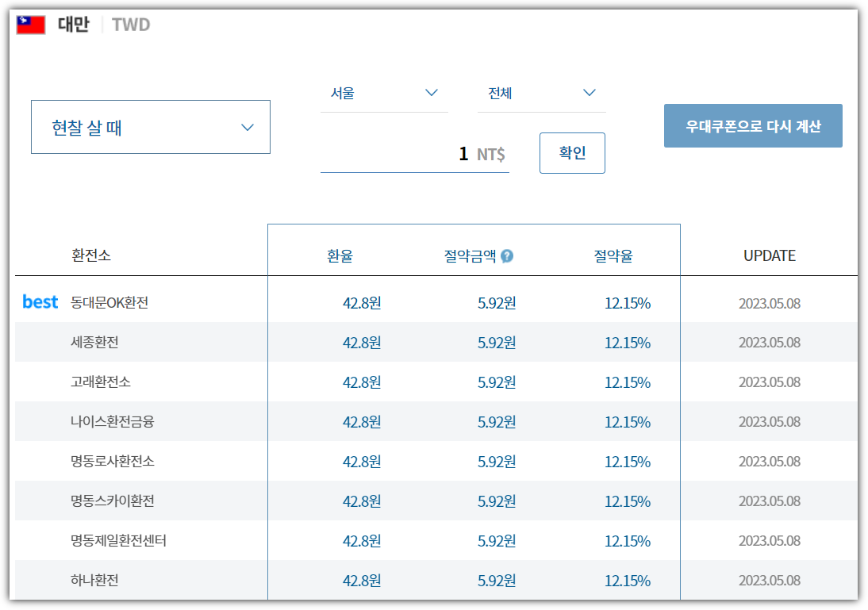Select 명동제일환전센터 exchange name

(x=118, y=541)
